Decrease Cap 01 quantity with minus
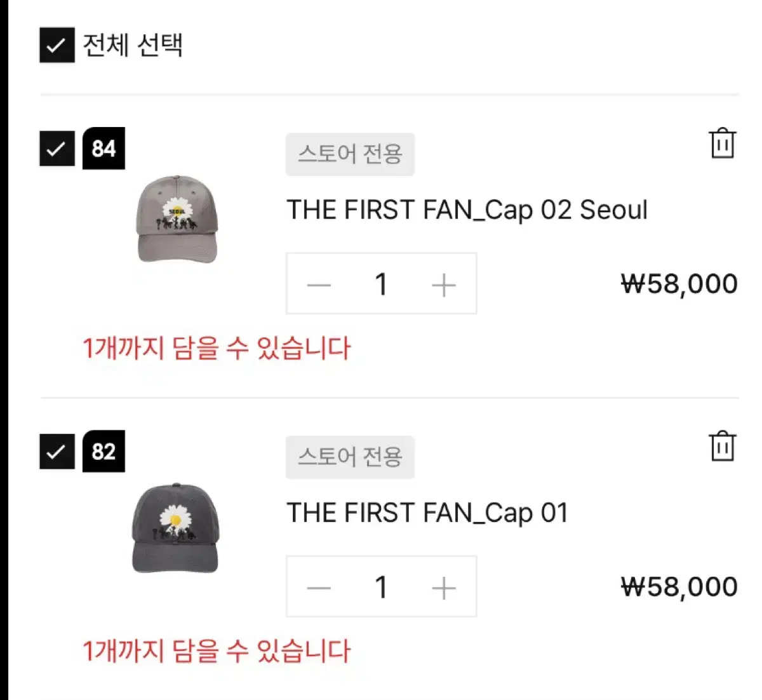The height and width of the screenshot is (700, 762). click(x=319, y=588)
